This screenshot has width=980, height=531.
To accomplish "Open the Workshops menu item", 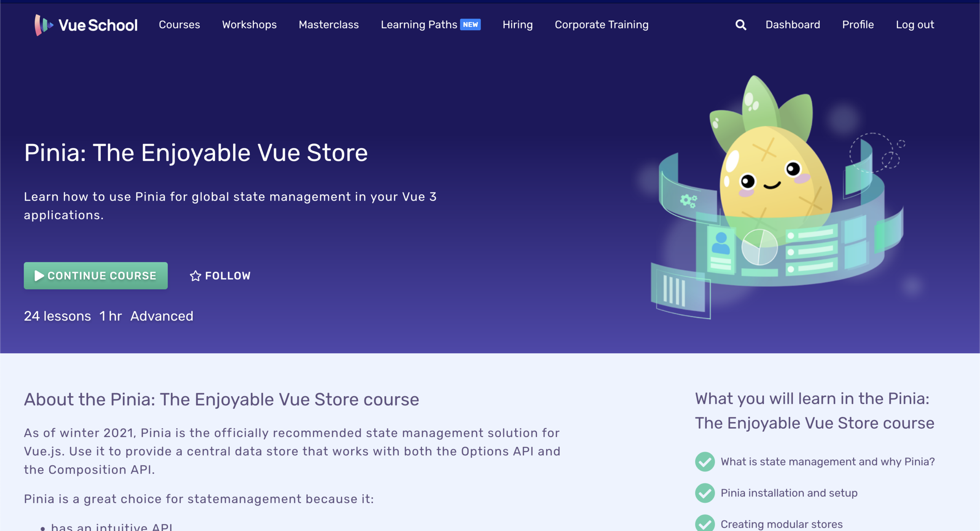I will click(249, 25).
